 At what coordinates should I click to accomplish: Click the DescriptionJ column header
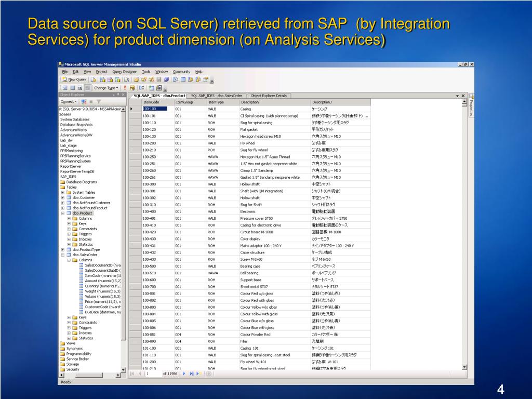tap(341, 102)
